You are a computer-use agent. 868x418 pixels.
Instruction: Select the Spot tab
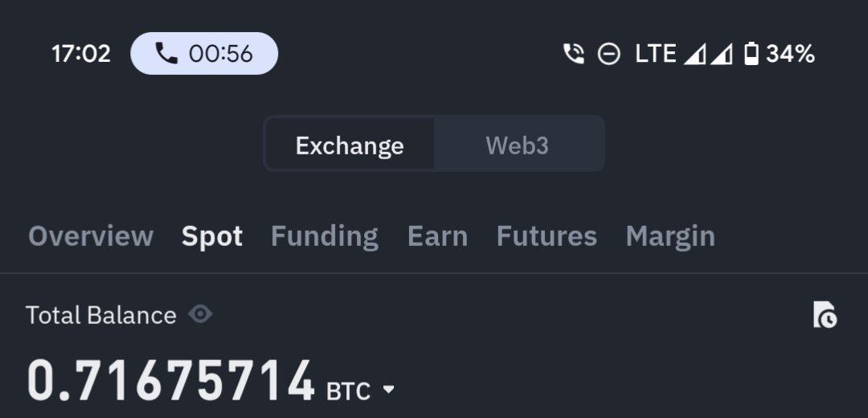tap(212, 236)
